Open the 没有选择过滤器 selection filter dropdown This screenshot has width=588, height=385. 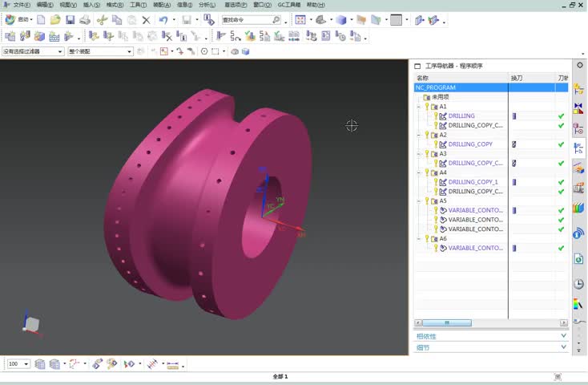click(x=33, y=51)
